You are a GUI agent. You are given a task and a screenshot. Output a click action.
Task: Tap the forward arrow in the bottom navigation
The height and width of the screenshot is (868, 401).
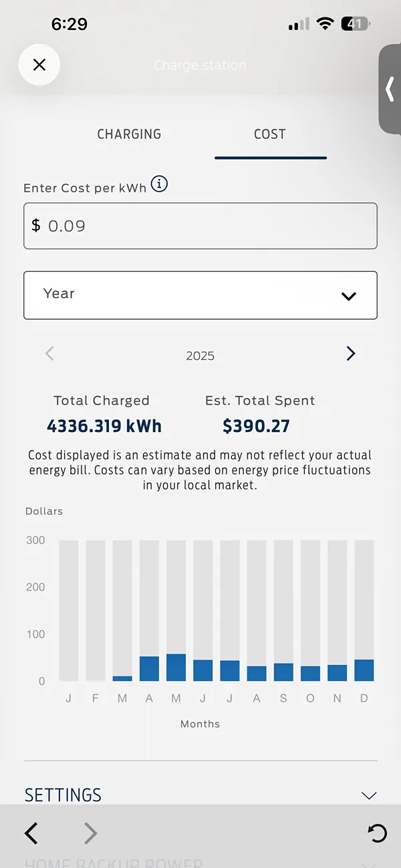pyautogui.click(x=90, y=833)
